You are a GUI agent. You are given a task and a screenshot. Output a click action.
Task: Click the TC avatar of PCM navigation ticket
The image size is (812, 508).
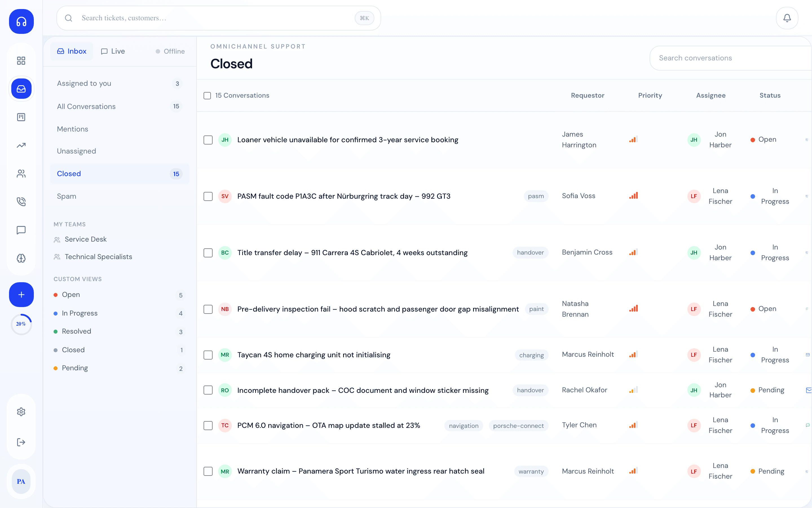pyautogui.click(x=225, y=425)
